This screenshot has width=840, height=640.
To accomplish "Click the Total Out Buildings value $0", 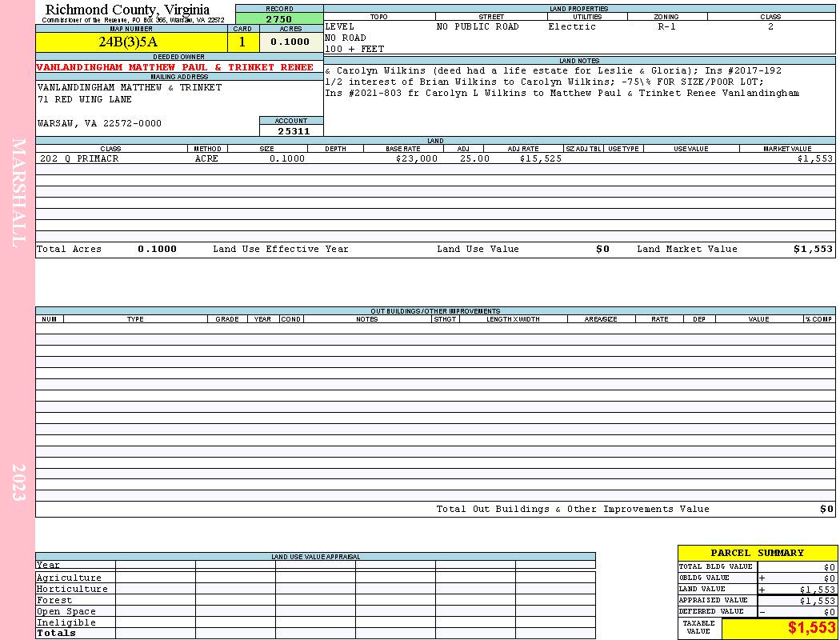I will (826, 510).
